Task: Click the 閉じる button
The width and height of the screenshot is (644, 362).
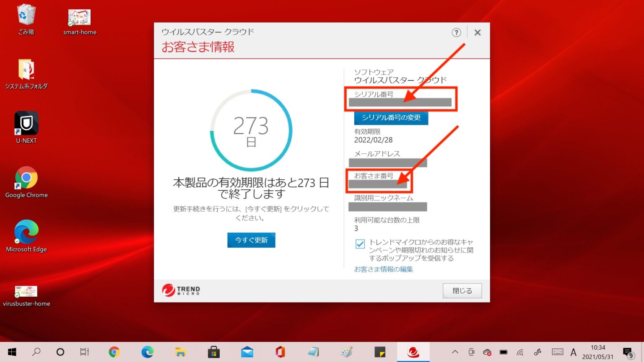Action: click(x=462, y=291)
